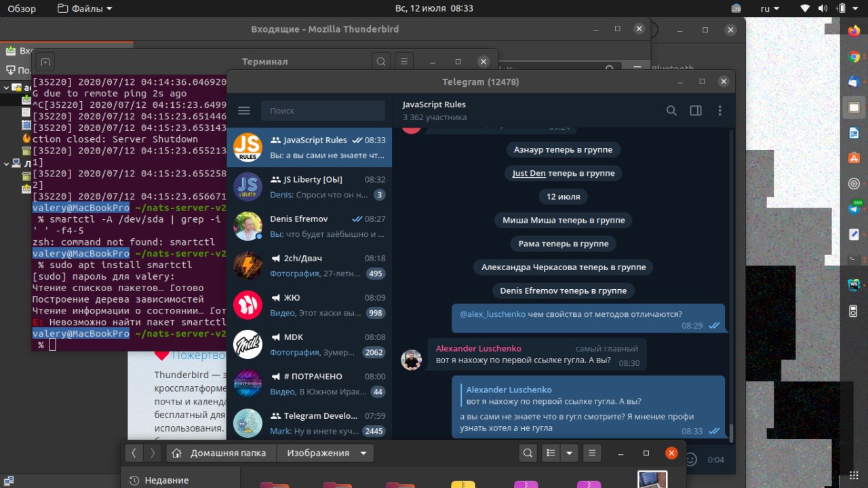This screenshot has height=488, width=868.
Task: Open search in the Terminal window
Action: coord(381,61)
